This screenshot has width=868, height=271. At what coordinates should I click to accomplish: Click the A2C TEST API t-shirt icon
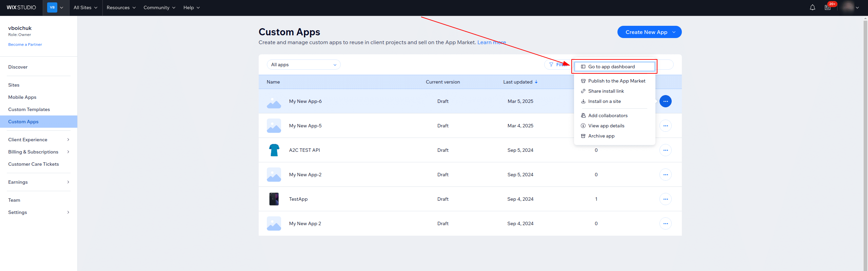click(x=274, y=150)
